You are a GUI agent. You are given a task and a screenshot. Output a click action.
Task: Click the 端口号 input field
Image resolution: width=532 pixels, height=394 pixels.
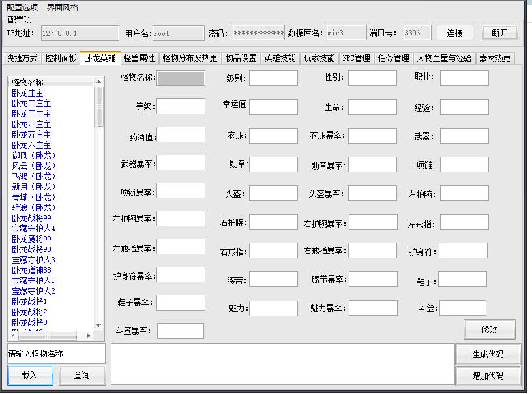(x=417, y=33)
